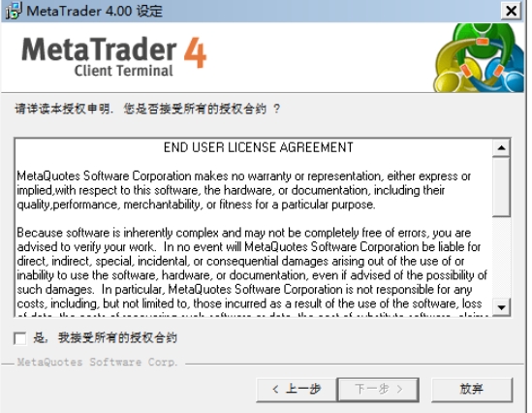Click the orange 4 in the MetaTrader logo

(x=196, y=53)
